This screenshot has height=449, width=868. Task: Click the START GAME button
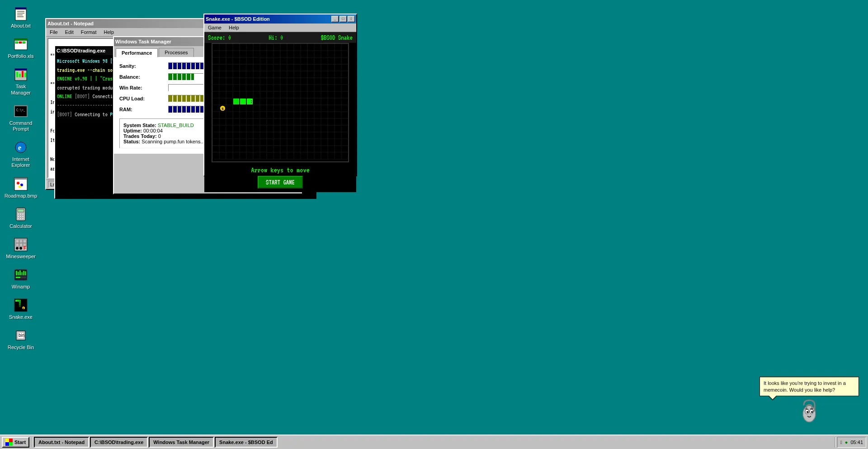(280, 182)
